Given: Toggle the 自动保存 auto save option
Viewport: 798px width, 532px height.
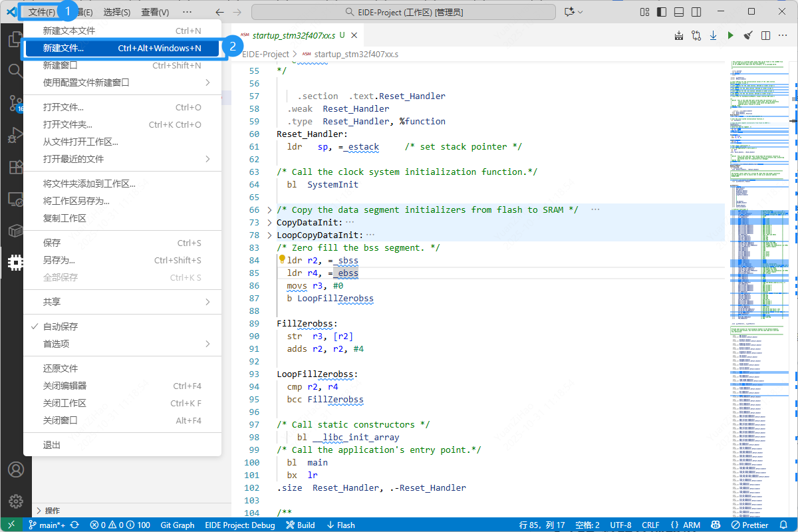Looking at the screenshot, I should pyautogui.click(x=61, y=327).
